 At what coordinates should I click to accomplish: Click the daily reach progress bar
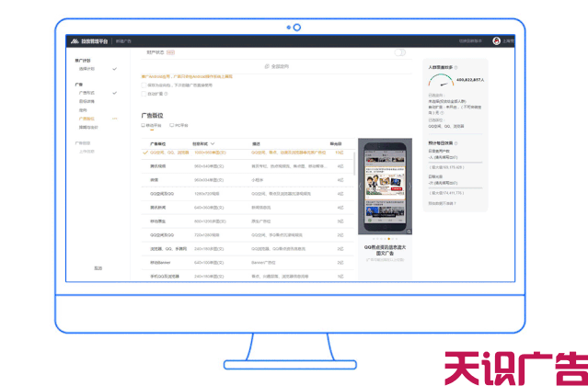coord(455,162)
